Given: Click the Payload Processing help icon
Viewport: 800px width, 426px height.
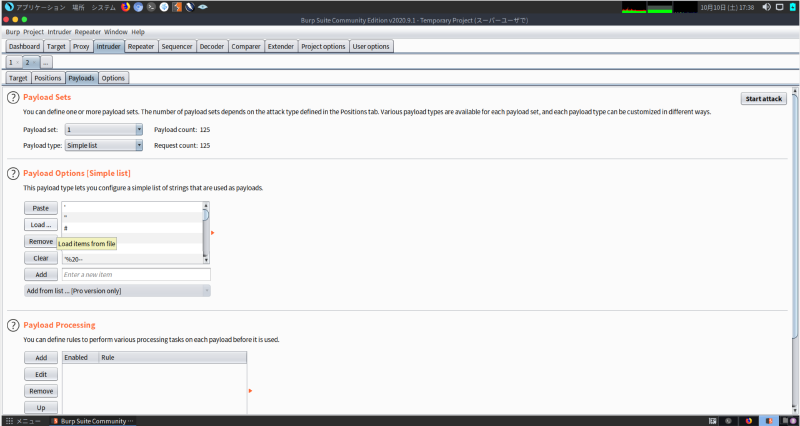Looking at the screenshot, I should click(14, 325).
